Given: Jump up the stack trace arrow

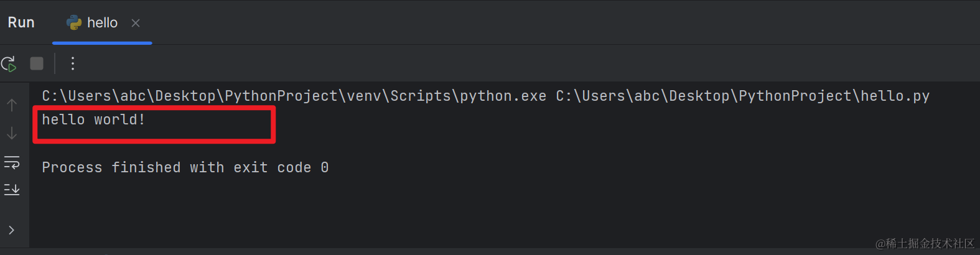Looking at the screenshot, I should pyautogui.click(x=12, y=105).
